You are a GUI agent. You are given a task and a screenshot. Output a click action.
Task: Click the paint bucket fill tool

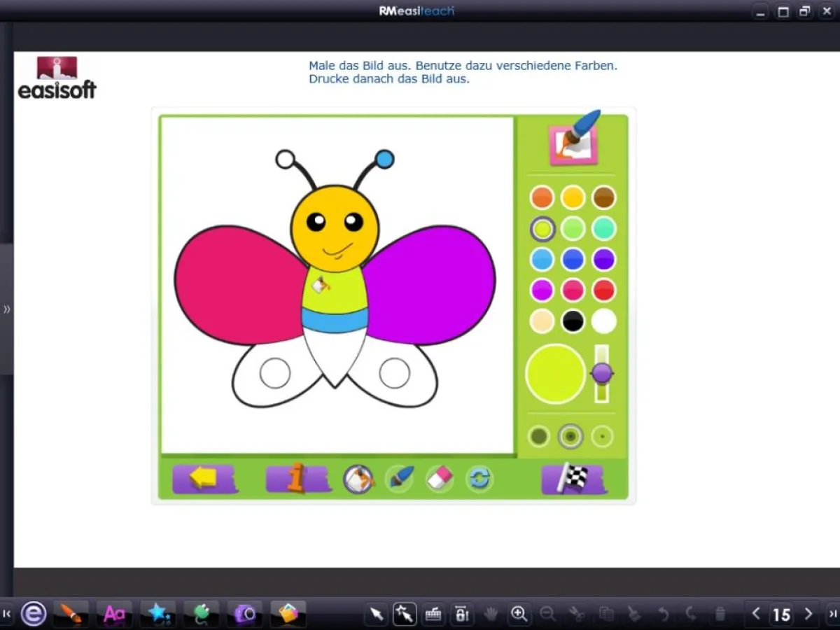click(358, 479)
